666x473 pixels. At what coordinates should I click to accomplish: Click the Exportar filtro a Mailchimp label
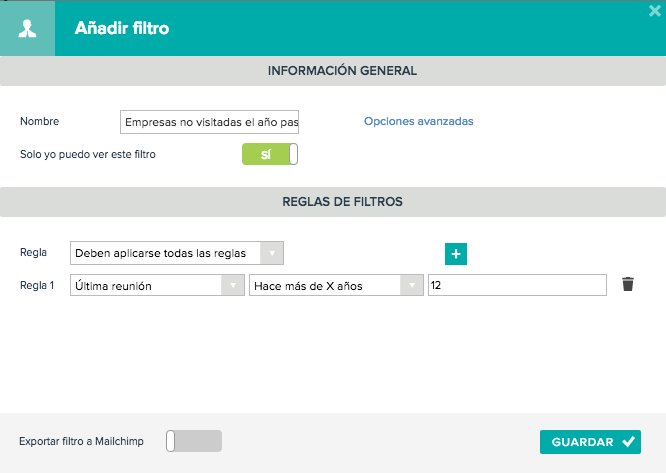(x=81, y=442)
